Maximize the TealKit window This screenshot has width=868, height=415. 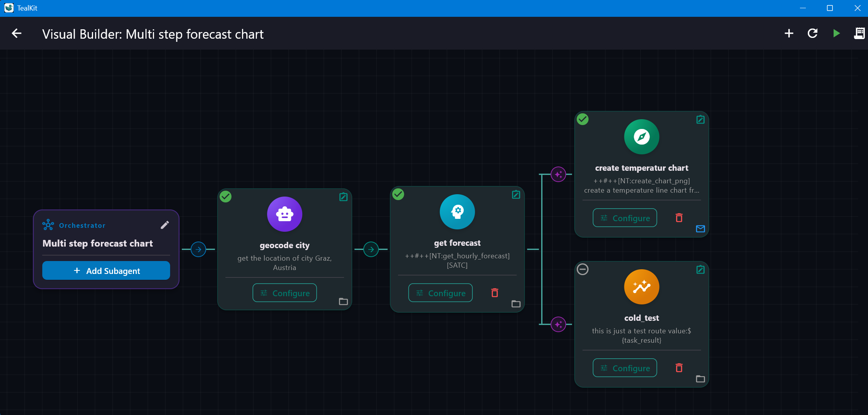click(x=830, y=8)
